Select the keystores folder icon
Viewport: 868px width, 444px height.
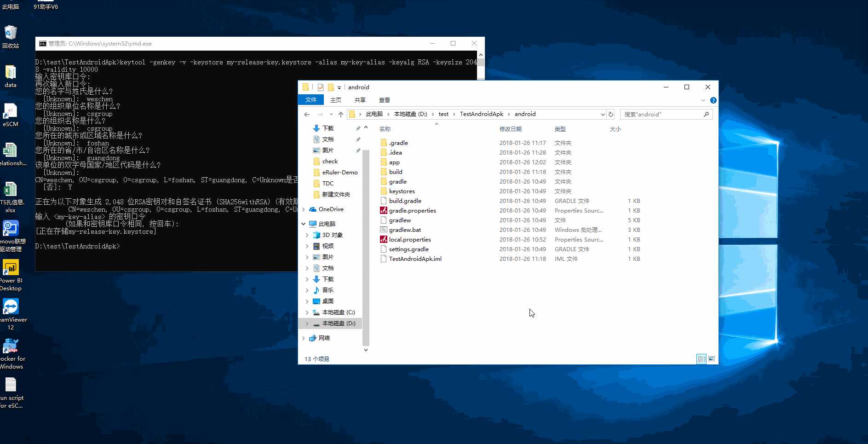384,191
